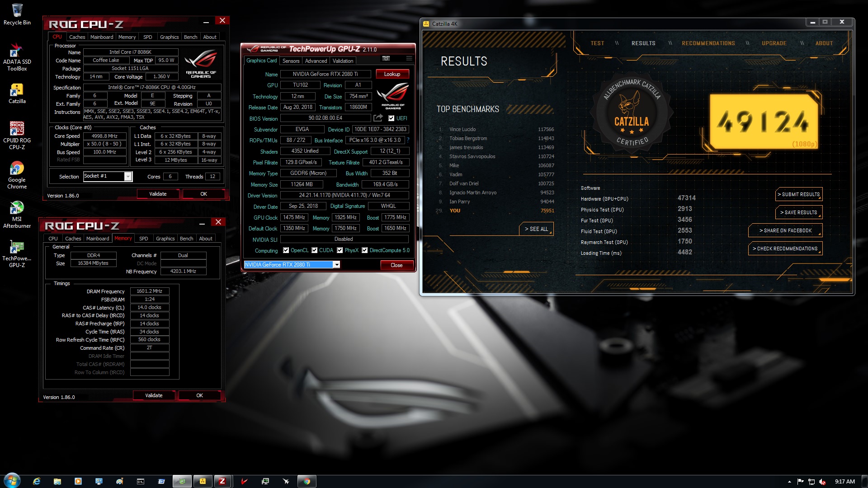This screenshot has width=868, height=488.
Task: Toggle the UEFI checkbox in GPU-Z
Action: tap(392, 118)
